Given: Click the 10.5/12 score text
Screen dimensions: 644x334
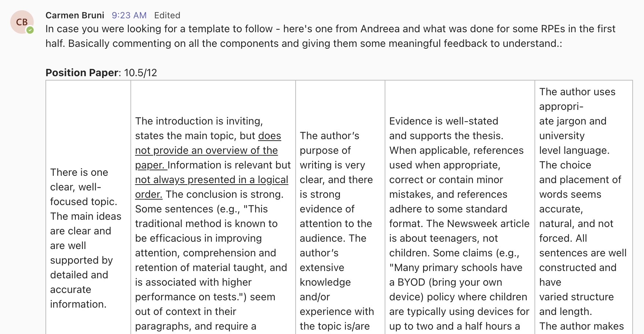Looking at the screenshot, I should 141,73.
